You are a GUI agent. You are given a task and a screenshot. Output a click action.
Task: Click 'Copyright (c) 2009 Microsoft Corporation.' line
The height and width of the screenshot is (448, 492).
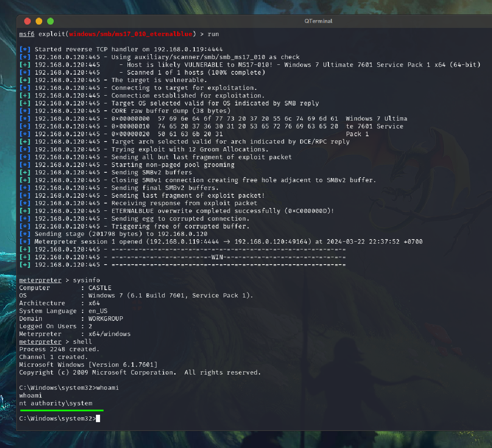[x=140, y=373]
